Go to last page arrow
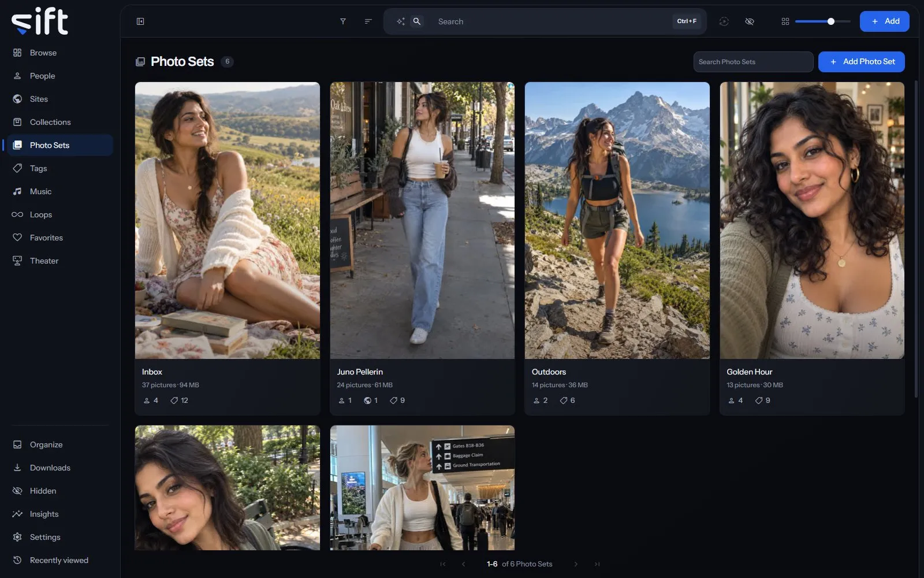The image size is (924, 578). (597, 564)
